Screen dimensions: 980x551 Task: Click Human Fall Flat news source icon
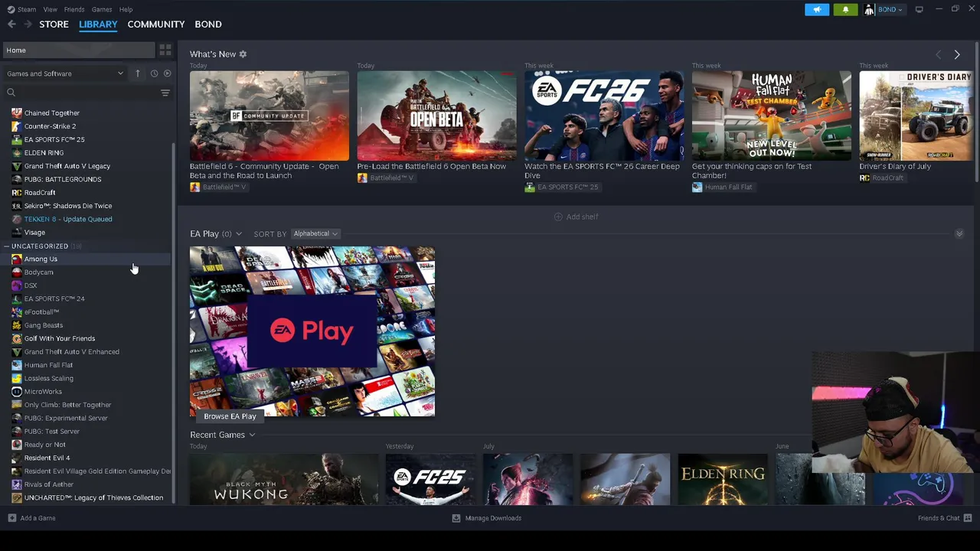697,187
